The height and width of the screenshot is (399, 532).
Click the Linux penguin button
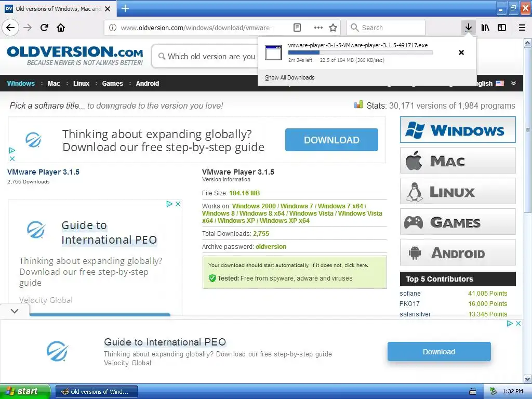tap(458, 191)
